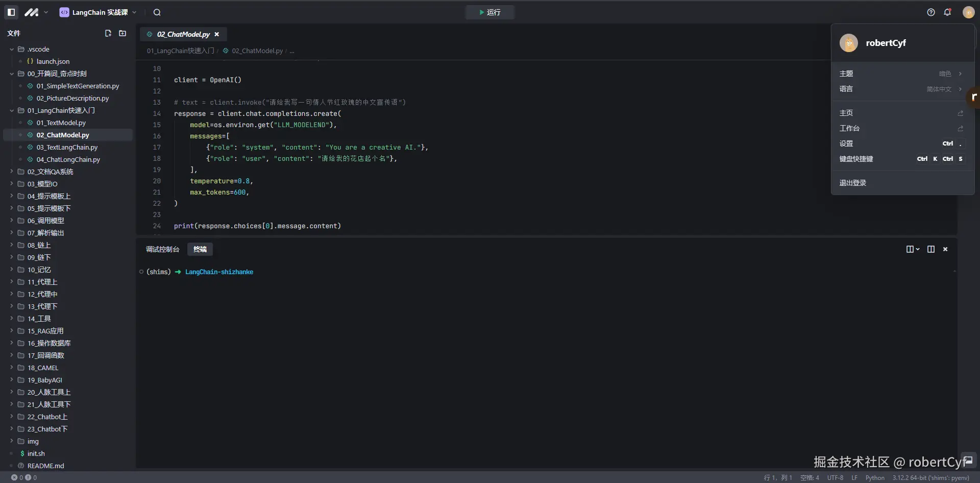980x483 pixels.
Task: Expand the 02_文档QA系统 folder
Action: 50,172
